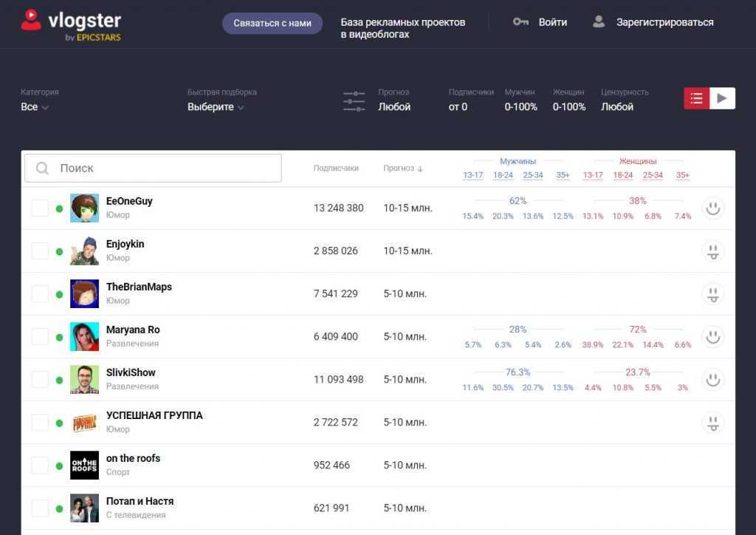Viewport: 756px width, 535px height.
Task: Click the vlogster logo icon
Action: pos(31,20)
